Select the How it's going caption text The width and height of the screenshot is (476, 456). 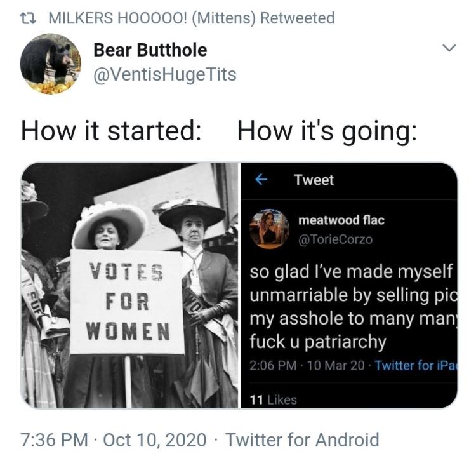tap(327, 132)
